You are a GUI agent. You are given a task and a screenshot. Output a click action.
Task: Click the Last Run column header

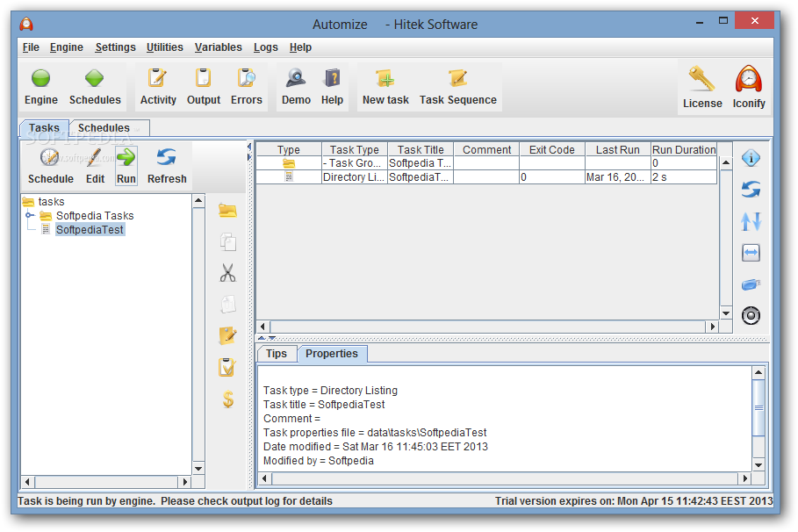[617, 149]
